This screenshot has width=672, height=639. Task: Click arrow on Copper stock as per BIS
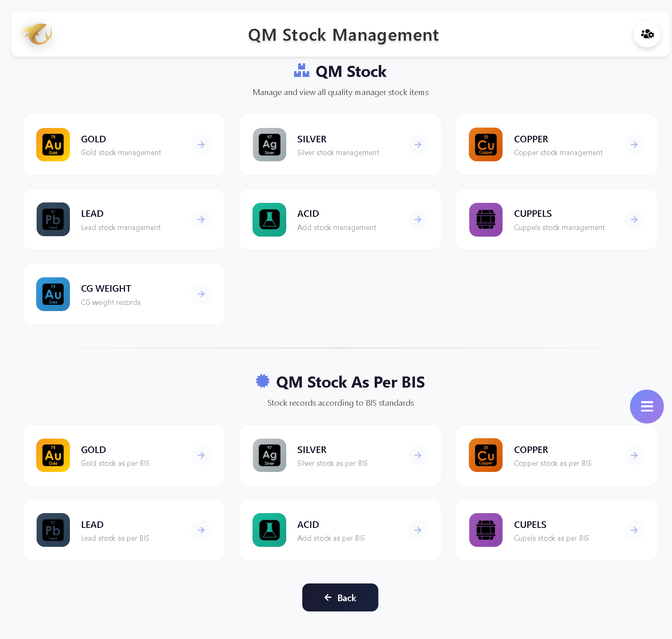(634, 455)
